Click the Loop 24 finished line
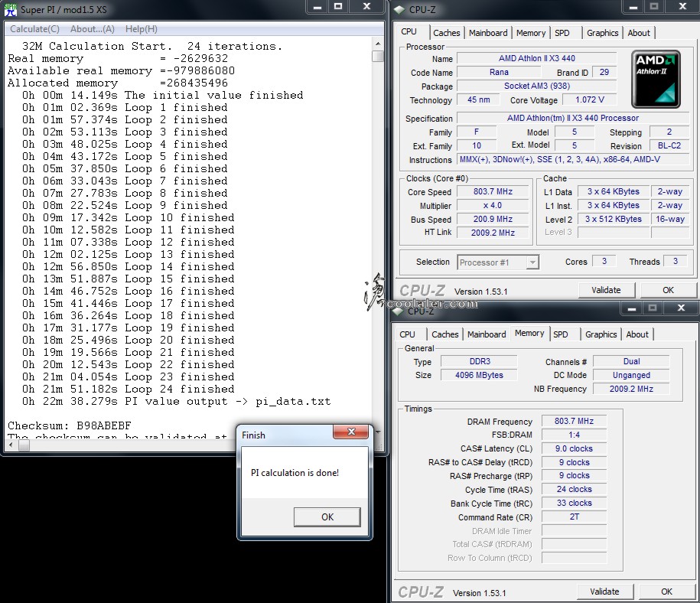This screenshot has width=700, height=603. tap(128, 389)
